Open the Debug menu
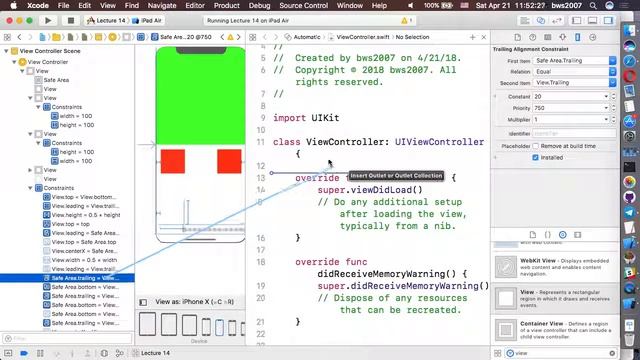This screenshot has width=640, height=360. [x=259, y=5]
